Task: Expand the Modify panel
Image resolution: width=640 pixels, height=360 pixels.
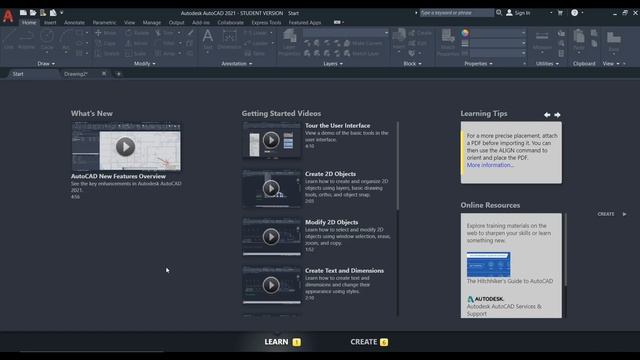Action: pos(145,64)
